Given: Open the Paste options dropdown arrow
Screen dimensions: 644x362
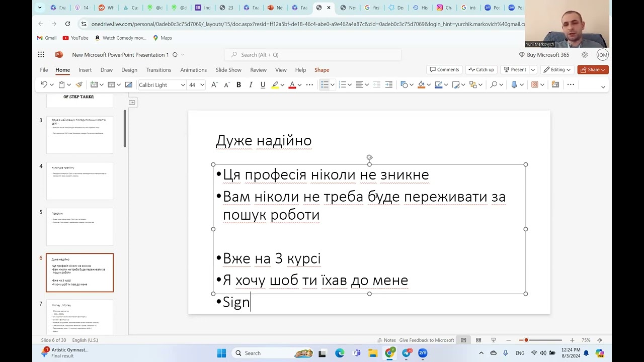Looking at the screenshot, I should [69, 85].
